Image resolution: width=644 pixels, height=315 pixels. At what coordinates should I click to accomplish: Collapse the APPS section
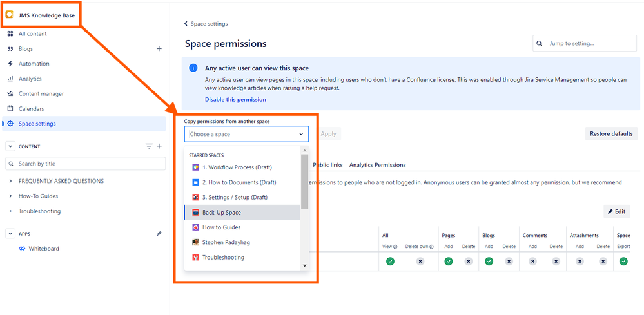[10, 234]
